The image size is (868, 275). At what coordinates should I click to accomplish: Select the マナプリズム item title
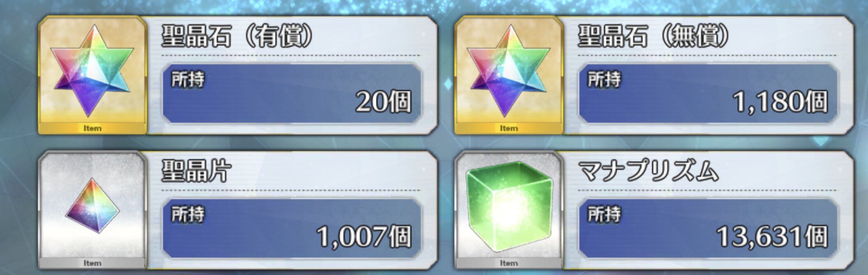coord(648,171)
